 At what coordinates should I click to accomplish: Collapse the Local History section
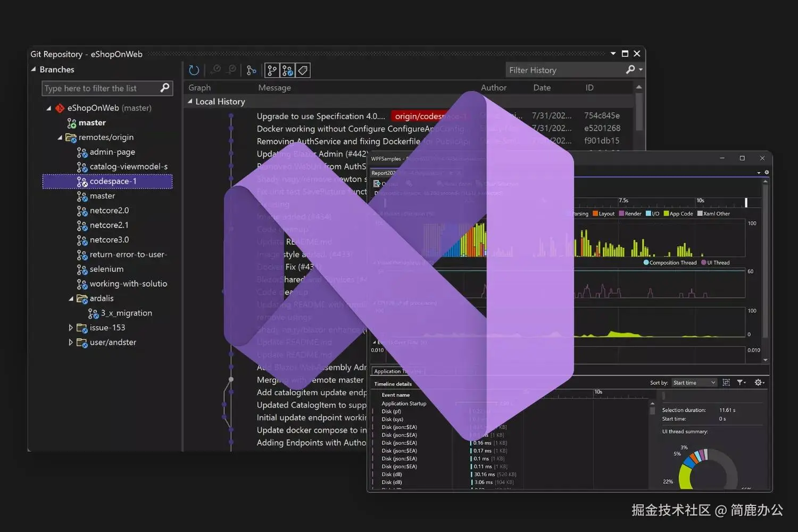[x=190, y=102]
